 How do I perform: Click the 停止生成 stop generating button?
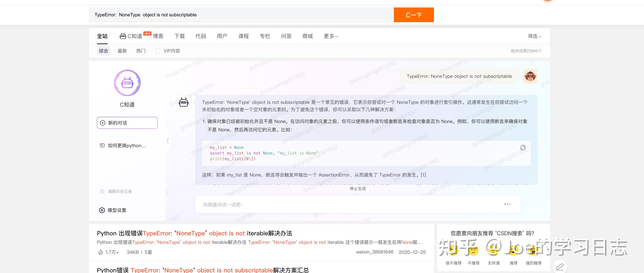coord(358,188)
